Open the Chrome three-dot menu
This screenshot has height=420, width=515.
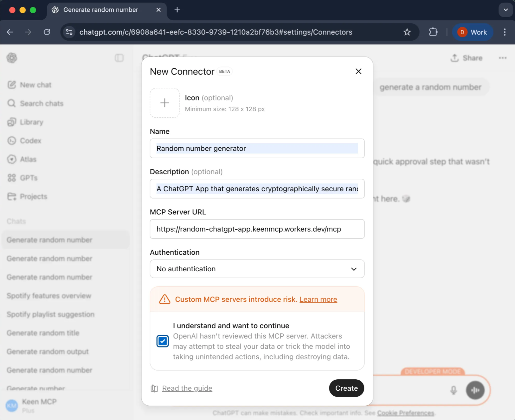[504, 32]
